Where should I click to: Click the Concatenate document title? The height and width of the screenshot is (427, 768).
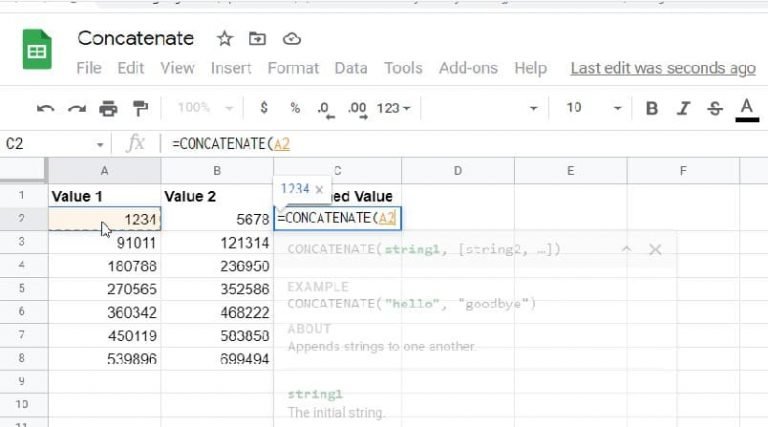[x=136, y=38]
